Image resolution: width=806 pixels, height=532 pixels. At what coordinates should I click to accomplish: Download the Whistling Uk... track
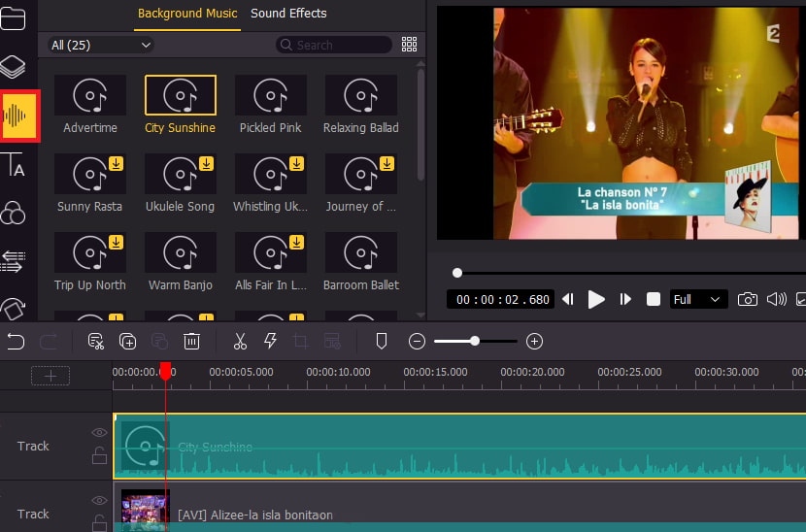click(x=296, y=163)
